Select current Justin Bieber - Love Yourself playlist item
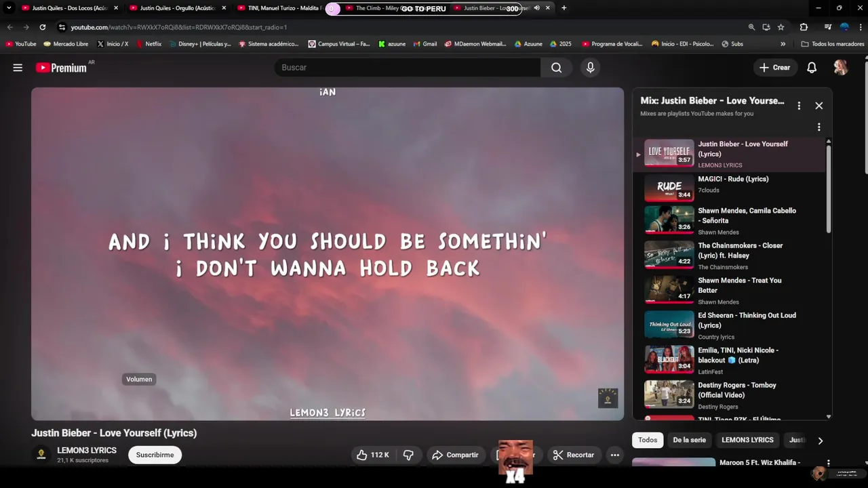 tap(729, 154)
